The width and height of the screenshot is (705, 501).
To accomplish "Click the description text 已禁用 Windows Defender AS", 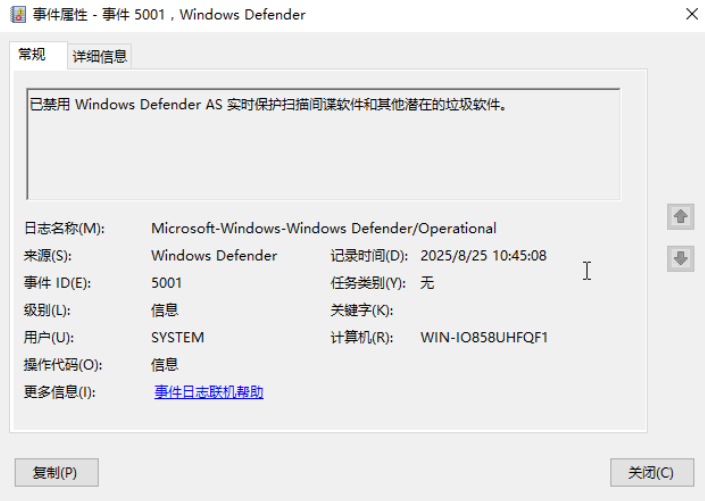I will pos(126,105).
